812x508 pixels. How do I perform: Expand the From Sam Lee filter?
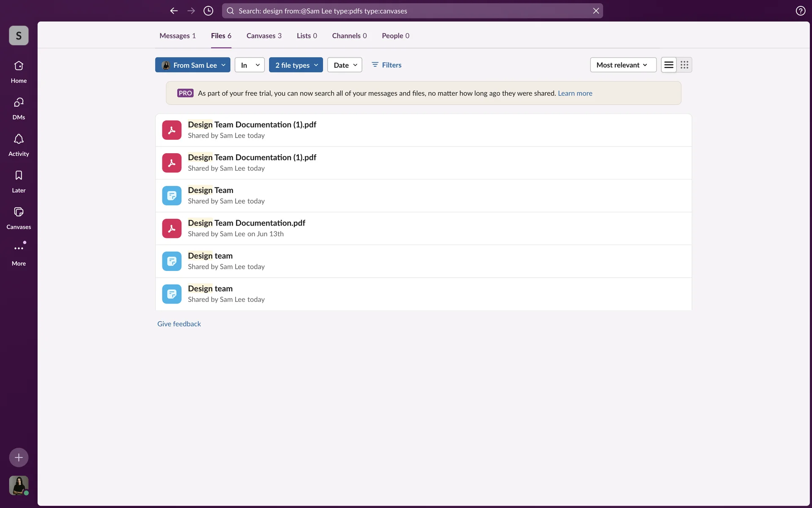pos(193,65)
